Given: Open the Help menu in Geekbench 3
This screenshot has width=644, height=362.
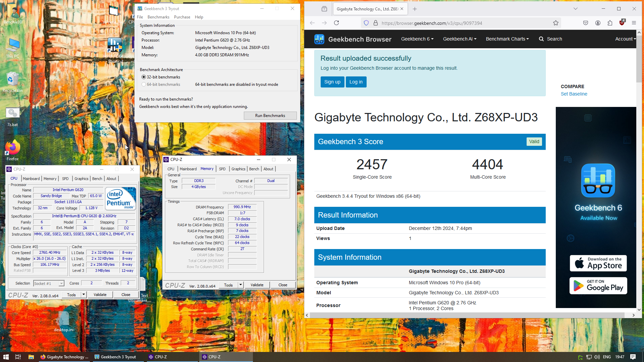Looking at the screenshot, I should click(199, 17).
